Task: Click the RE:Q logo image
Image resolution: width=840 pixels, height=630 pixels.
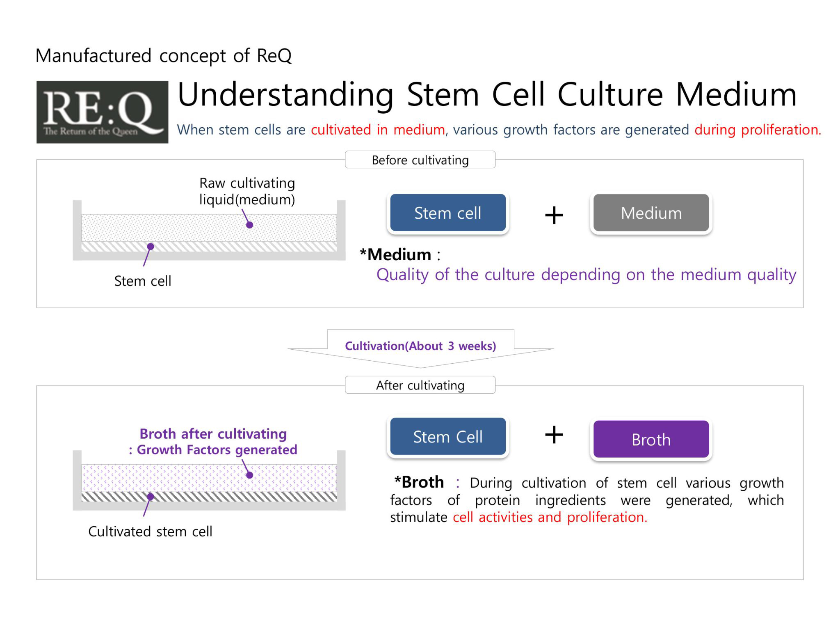Action: click(102, 112)
